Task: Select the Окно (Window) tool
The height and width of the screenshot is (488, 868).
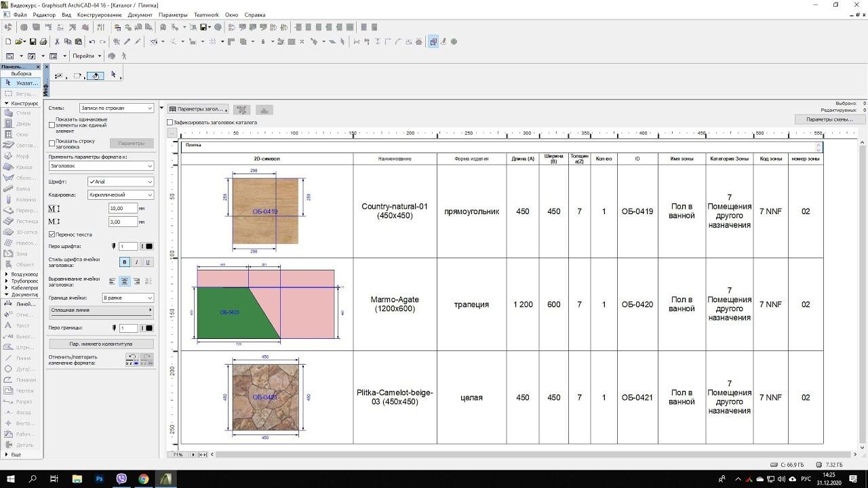Action: pos(22,135)
